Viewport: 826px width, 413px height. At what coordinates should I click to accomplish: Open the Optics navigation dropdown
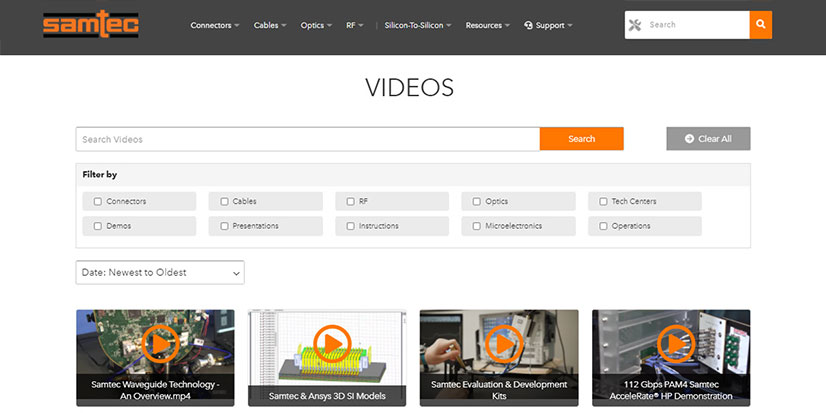click(x=316, y=25)
